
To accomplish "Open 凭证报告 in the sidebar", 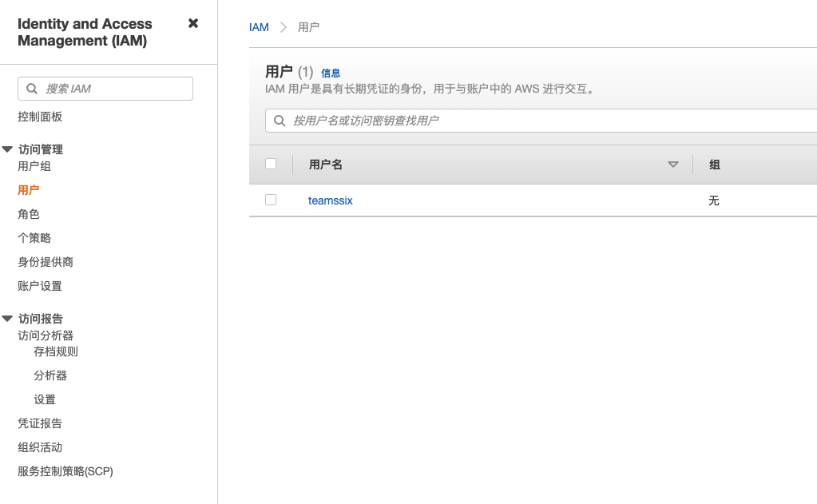I will (40, 424).
